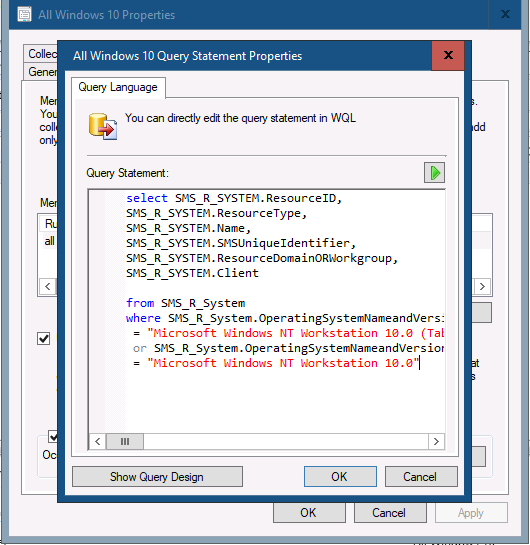
Task: Click the SMS_R_SYSTEM.Name line
Action: point(188,228)
